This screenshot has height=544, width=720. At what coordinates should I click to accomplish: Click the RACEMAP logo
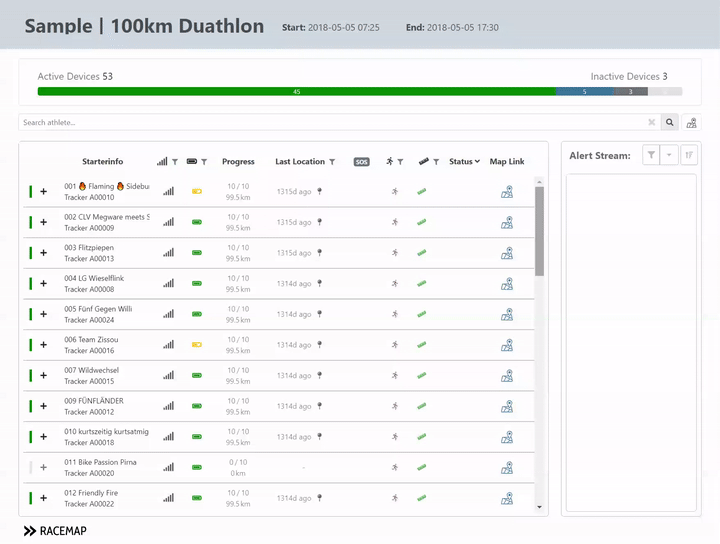point(55,530)
